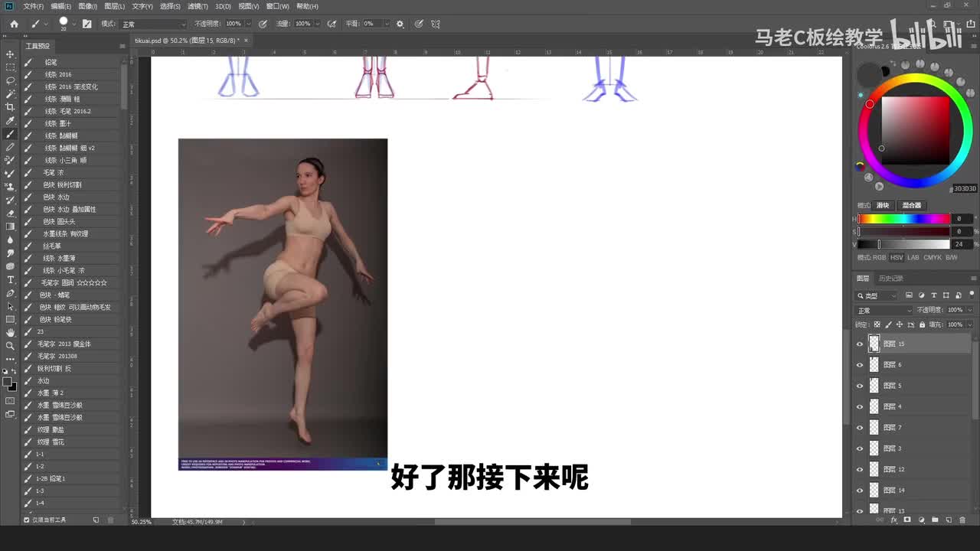Select the Magic Wand tool
Screen dimensions: 980x551
pyautogui.click(x=10, y=93)
